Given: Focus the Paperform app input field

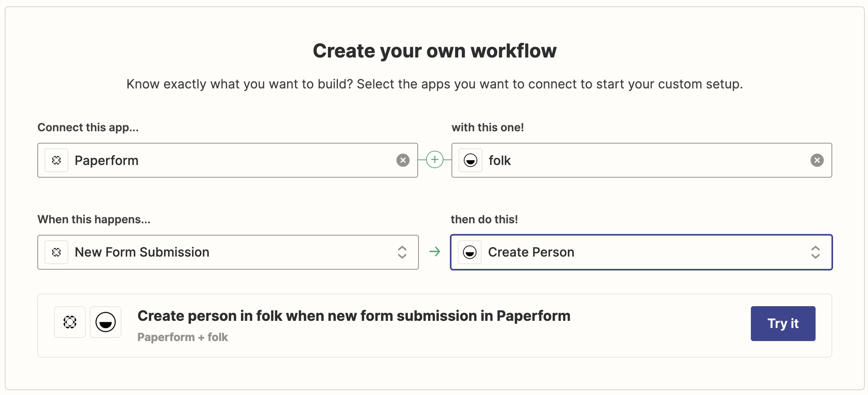Looking at the screenshot, I should click(228, 160).
